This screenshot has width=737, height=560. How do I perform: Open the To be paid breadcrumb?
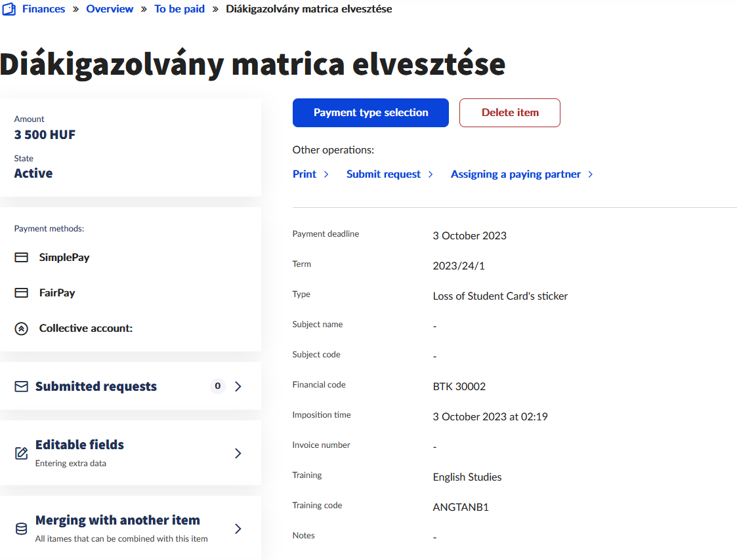179,9
